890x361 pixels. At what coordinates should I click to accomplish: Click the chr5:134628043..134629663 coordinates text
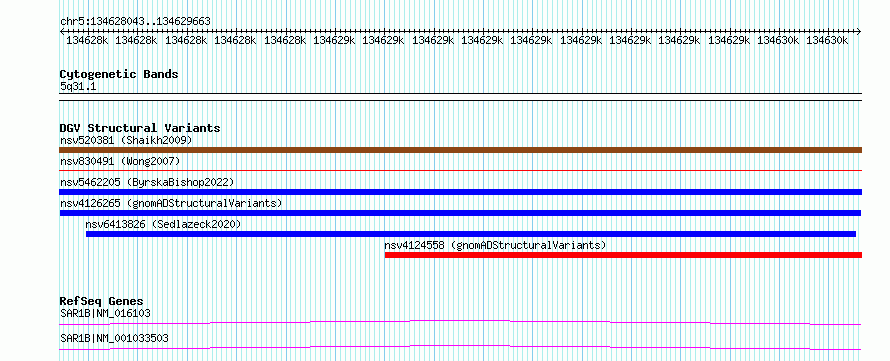pyautogui.click(x=135, y=21)
